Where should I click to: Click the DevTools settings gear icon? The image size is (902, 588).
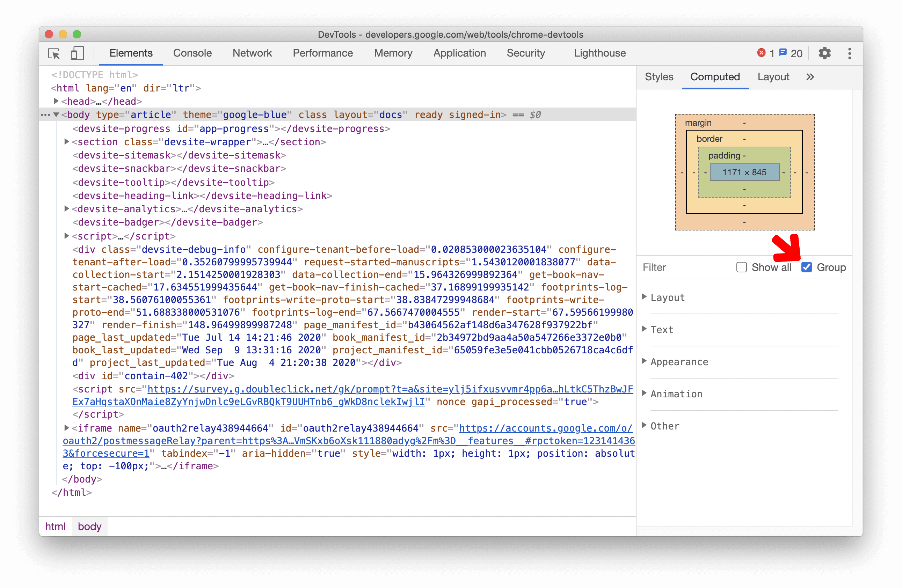coord(824,53)
